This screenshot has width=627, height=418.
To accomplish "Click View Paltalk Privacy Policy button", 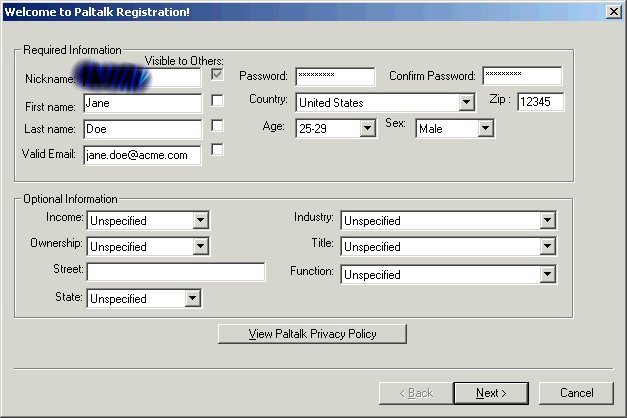I will tap(312, 334).
